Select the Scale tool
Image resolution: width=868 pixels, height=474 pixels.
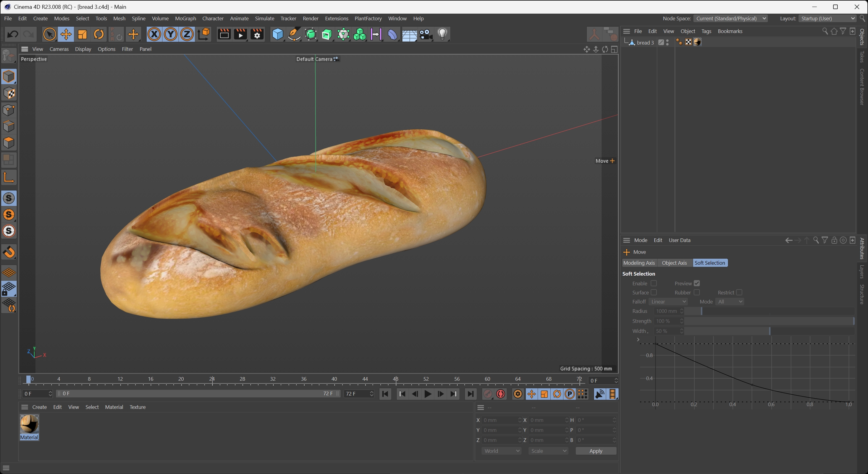point(82,34)
